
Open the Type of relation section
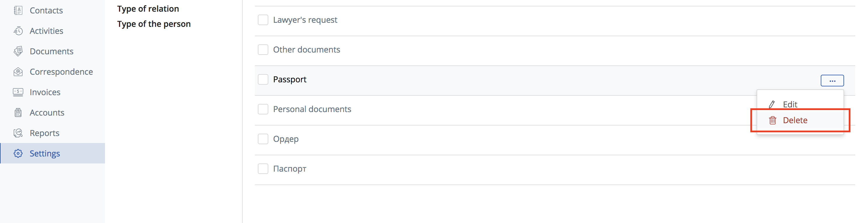(x=148, y=9)
